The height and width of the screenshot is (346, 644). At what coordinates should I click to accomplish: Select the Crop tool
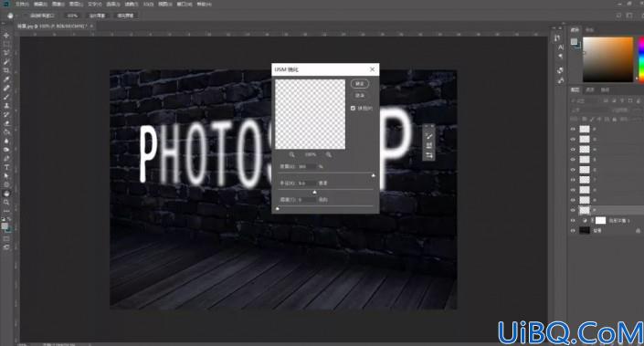[6, 70]
